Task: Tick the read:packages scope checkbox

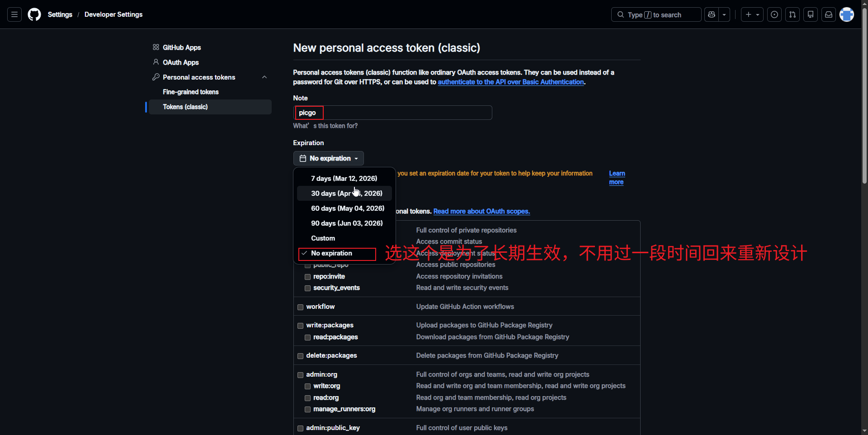Action: coord(307,337)
